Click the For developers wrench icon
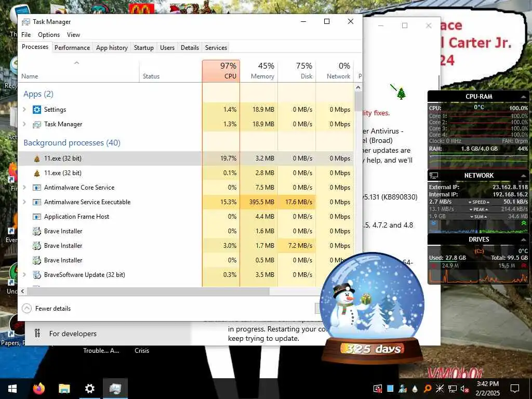532x399 pixels. [x=37, y=334]
